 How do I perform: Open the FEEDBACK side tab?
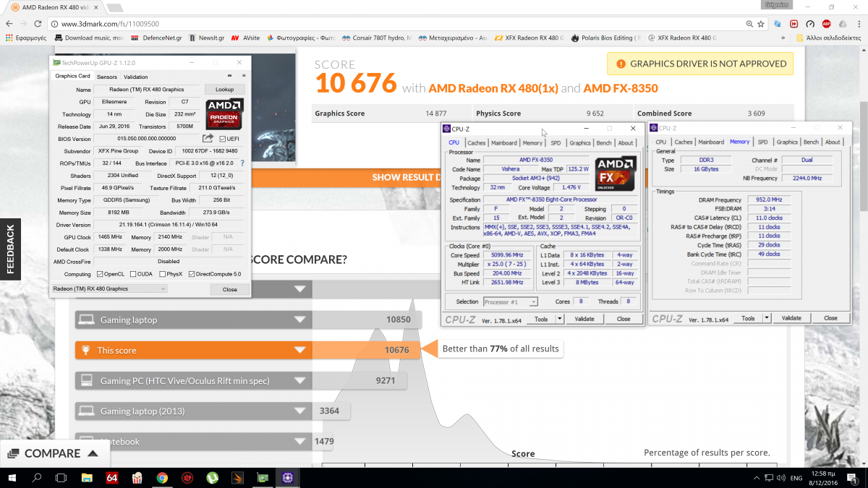(x=9, y=249)
